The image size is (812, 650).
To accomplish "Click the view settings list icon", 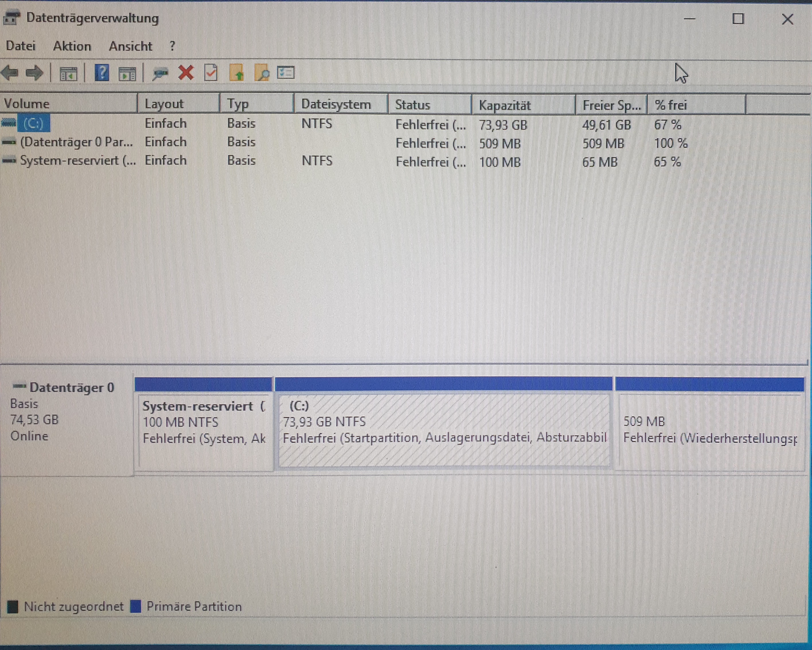I will point(286,72).
